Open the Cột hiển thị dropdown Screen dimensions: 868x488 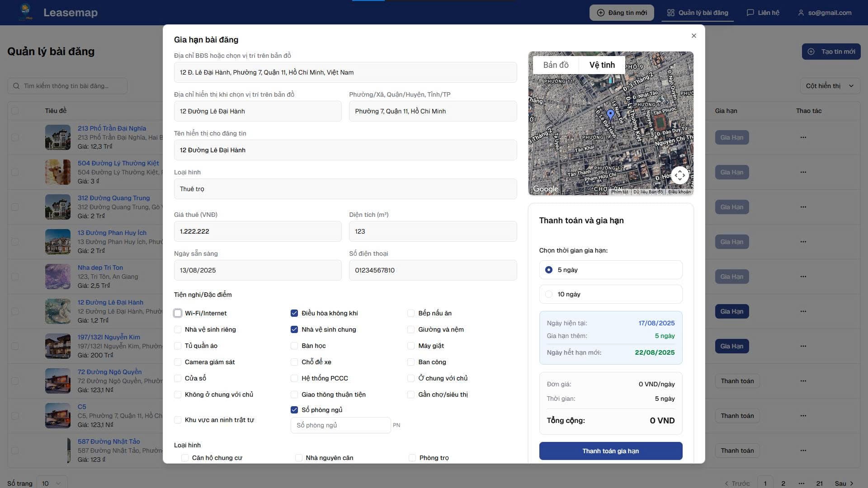click(x=830, y=86)
